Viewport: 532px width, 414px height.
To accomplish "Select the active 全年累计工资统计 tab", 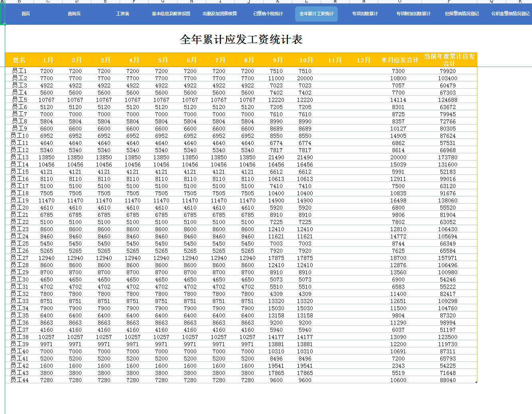I will (316, 14).
